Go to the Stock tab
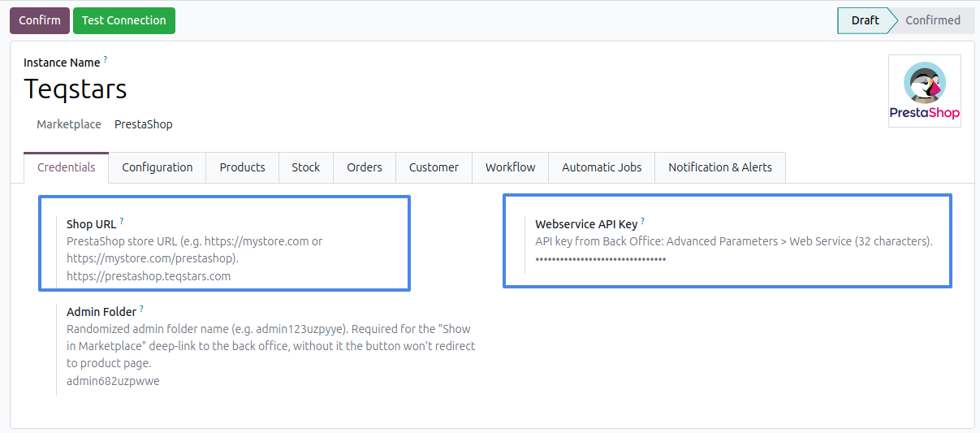Image resolution: width=980 pixels, height=433 pixels. click(306, 167)
